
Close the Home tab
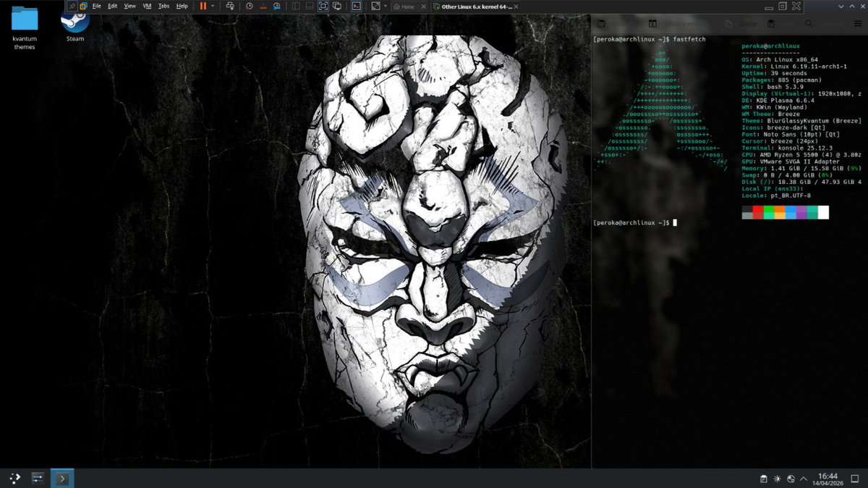423,7
